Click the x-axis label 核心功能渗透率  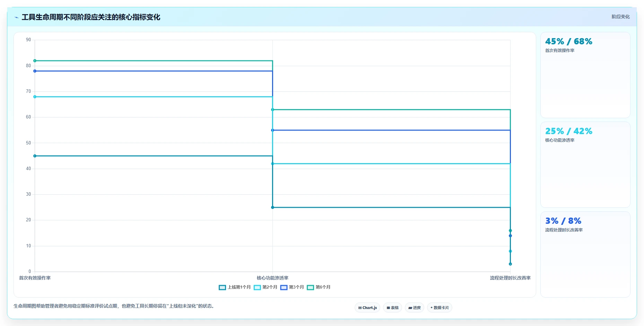(x=272, y=278)
